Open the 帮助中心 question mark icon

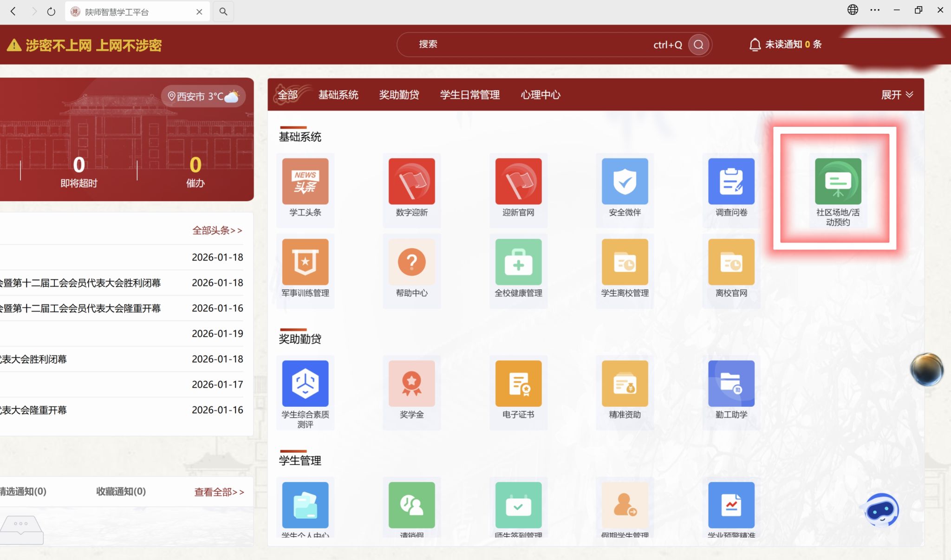[411, 262]
